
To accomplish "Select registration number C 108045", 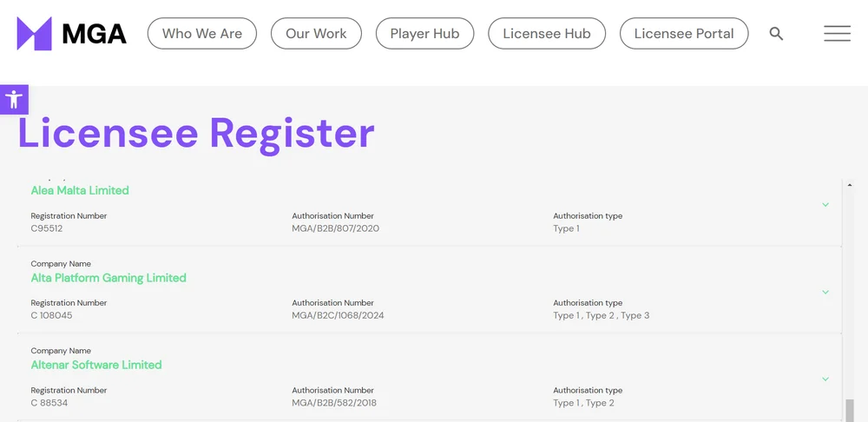I will [x=51, y=315].
